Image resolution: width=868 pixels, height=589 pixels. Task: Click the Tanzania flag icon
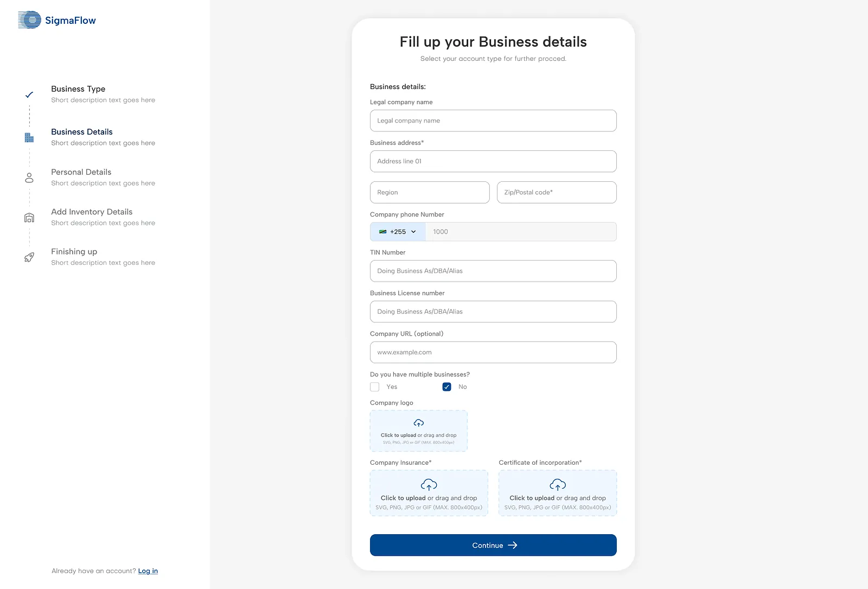(x=382, y=232)
